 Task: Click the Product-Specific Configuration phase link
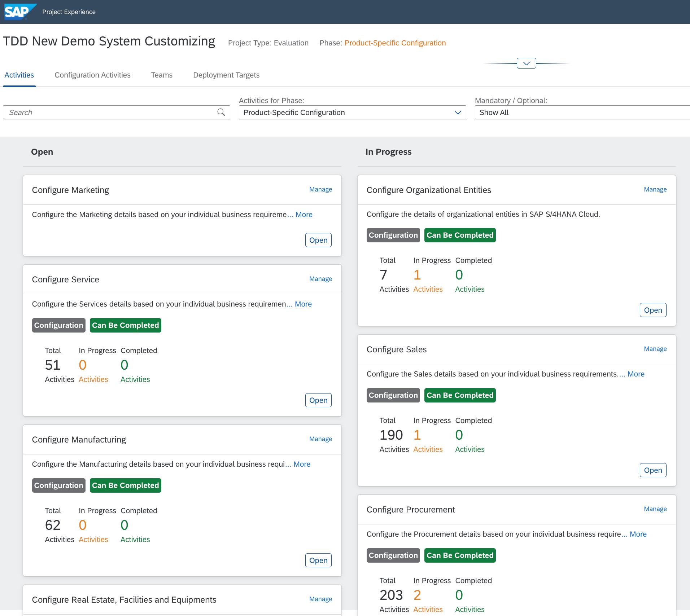click(395, 43)
